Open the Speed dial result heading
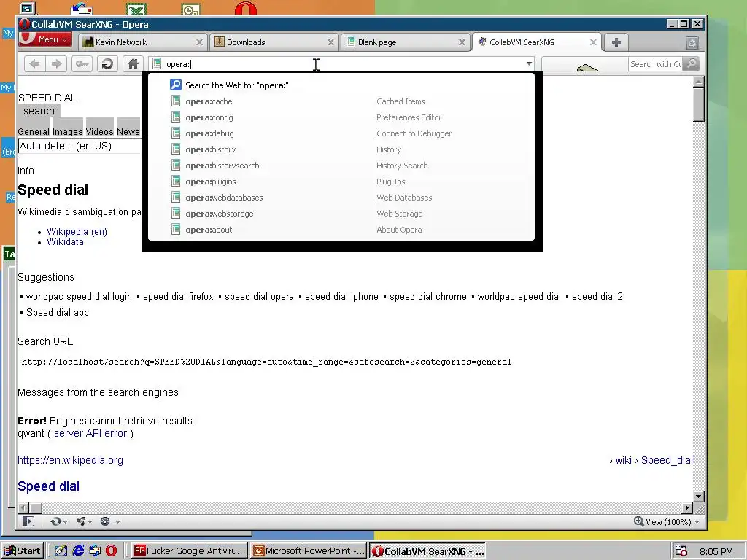Viewport: 747px width, 560px height. [x=49, y=486]
